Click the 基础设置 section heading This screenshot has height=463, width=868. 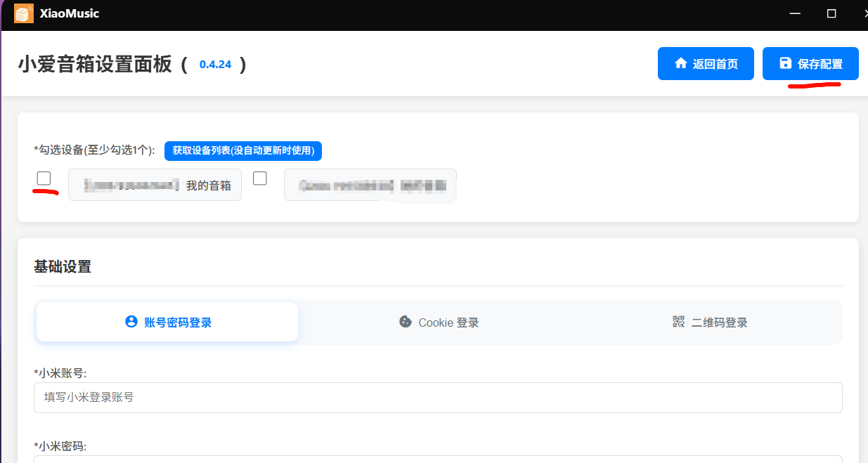point(63,267)
